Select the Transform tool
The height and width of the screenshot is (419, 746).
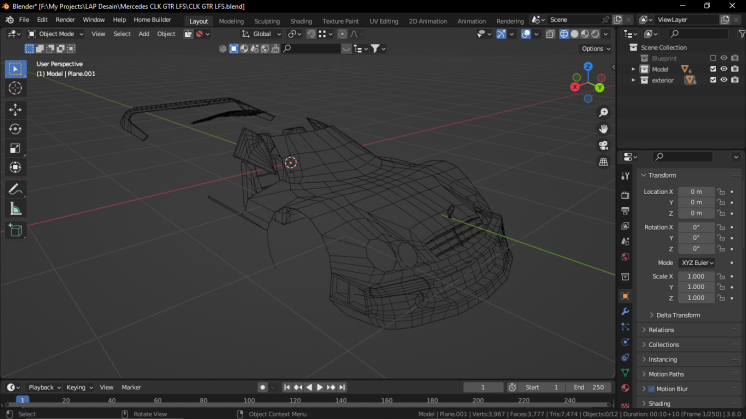pos(15,167)
